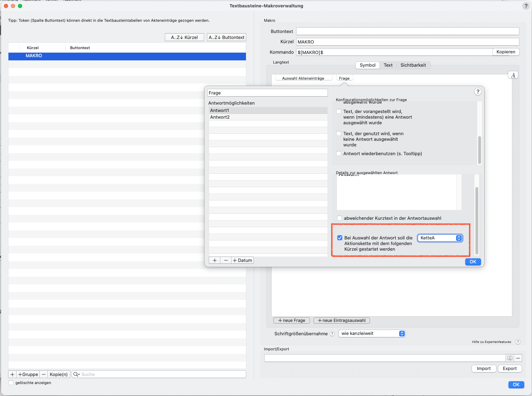Viewport: 532px width, 396px height.
Task: Uncheck 'Bei Auswahl der Antwort' Aktionskette checkbox
Action: pos(340,238)
